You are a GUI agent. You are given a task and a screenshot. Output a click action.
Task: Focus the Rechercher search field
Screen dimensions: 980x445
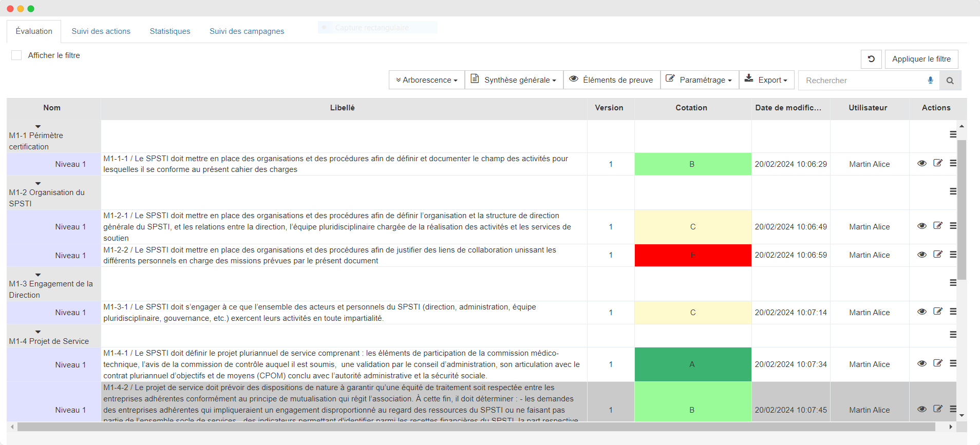(863, 81)
